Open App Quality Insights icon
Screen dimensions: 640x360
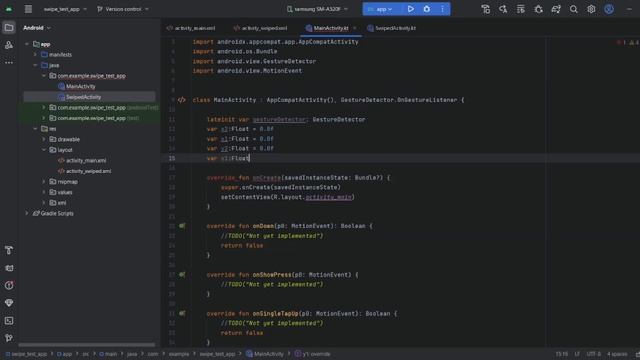[x=9, y=303]
